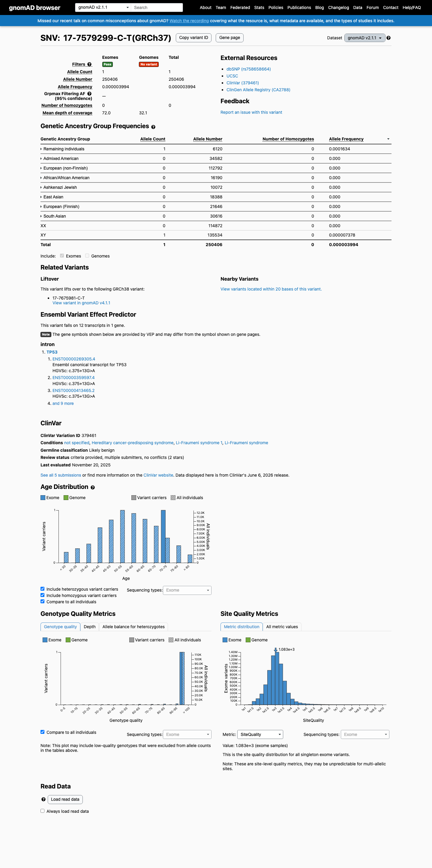Click the Load read data button
432x868 pixels.
point(65,799)
